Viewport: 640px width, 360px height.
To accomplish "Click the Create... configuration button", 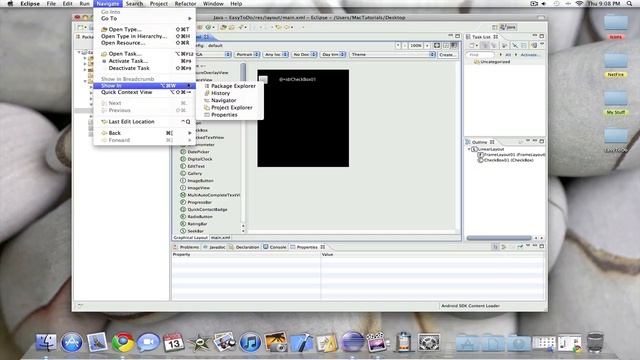I will pos(448,54).
